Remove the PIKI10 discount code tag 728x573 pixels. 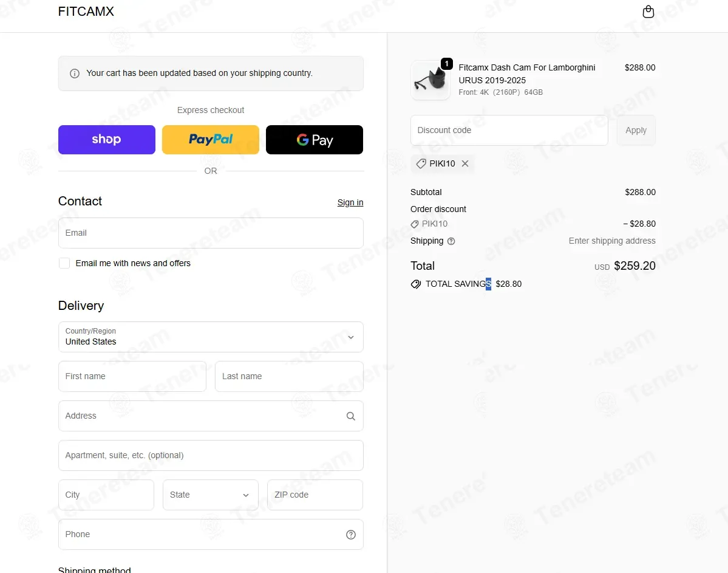(x=465, y=163)
